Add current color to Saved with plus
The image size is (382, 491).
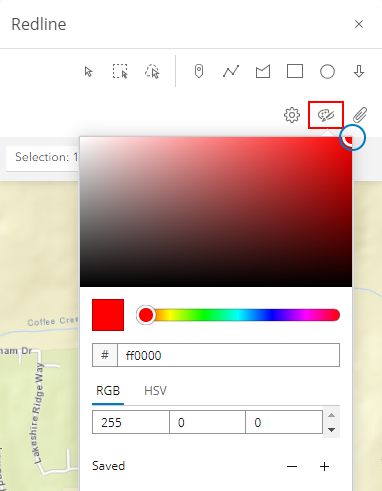[x=324, y=466]
